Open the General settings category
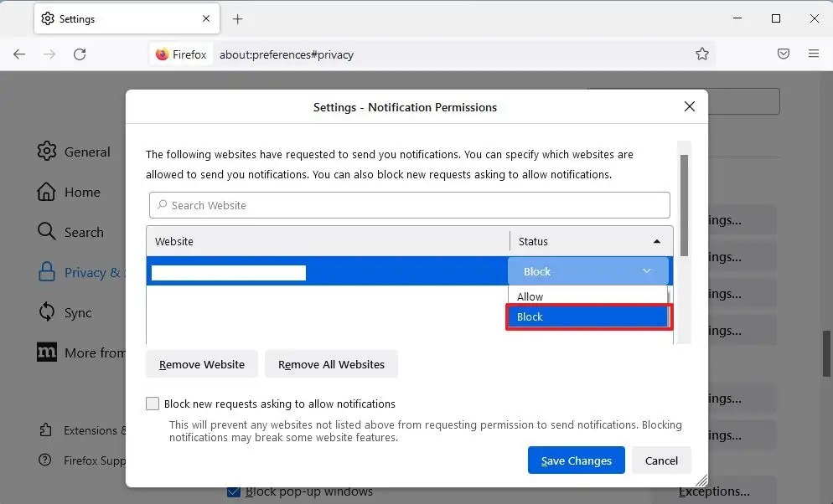The height and width of the screenshot is (504, 833). [x=74, y=152]
